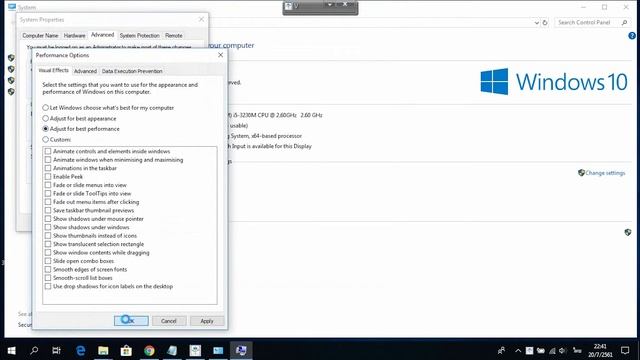The image size is (640, 360).
Task: Open People icon in system tray
Action: pyautogui.click(x=501, y=350)
